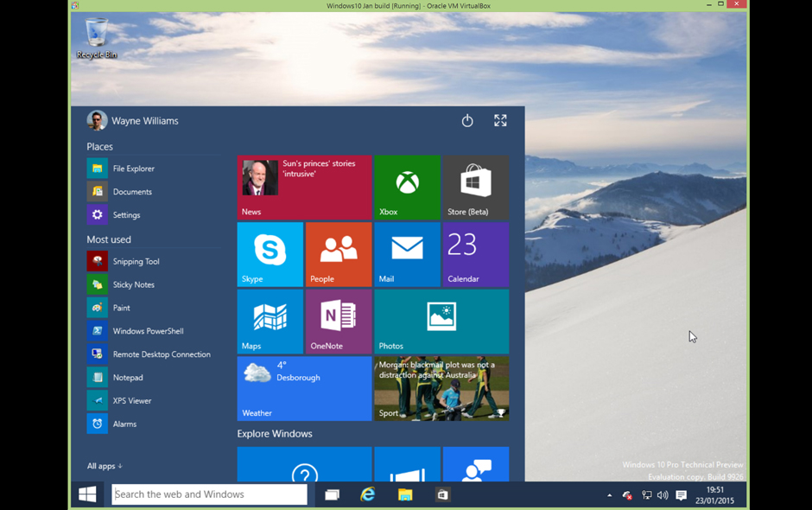
Task: Open the Store (Beta) tile
Action: [x=475, y=188]
